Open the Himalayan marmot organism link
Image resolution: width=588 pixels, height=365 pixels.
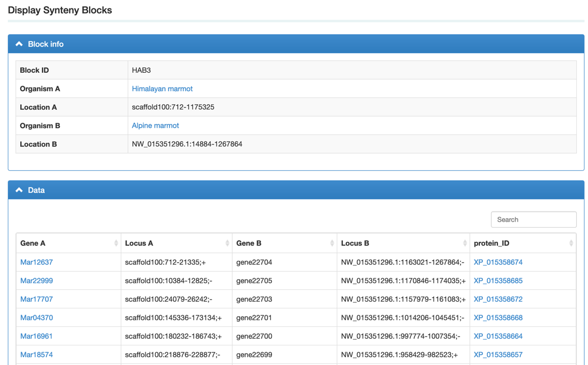pos(162,88)
